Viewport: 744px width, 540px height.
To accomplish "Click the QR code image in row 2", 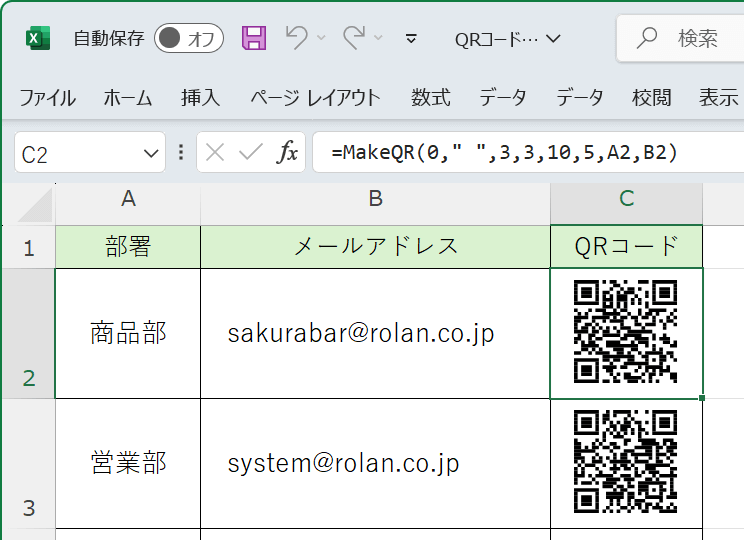I will (x=625, y=332).
